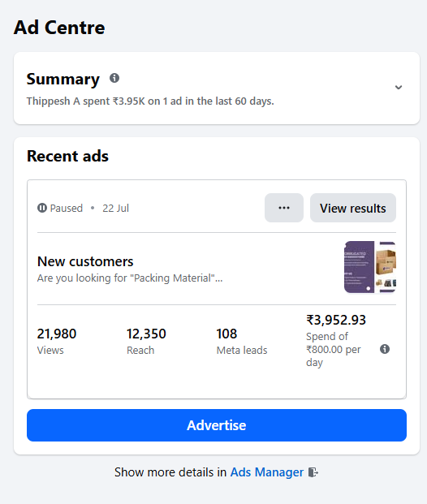Viewport: 427px width, 504px height.
Task: Click the 22 Jul date label
Action: click(116, 208)
